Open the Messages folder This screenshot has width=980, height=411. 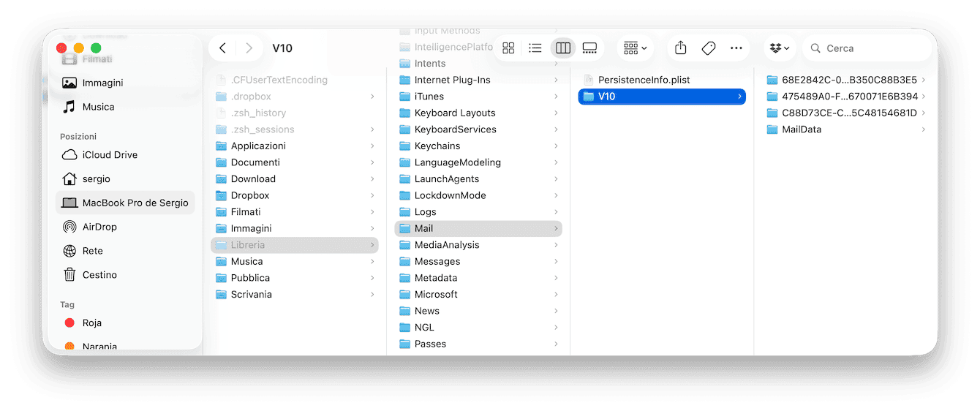click(478, 261)
